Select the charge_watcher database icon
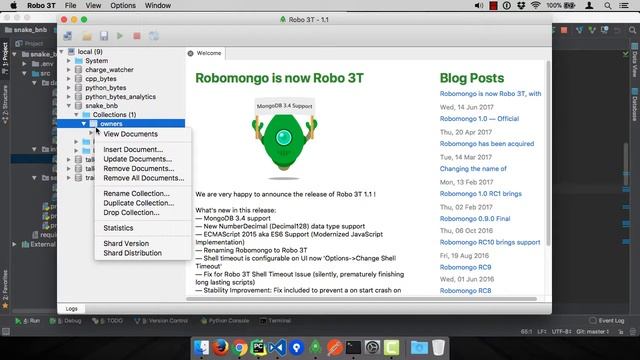 (78, 70)
